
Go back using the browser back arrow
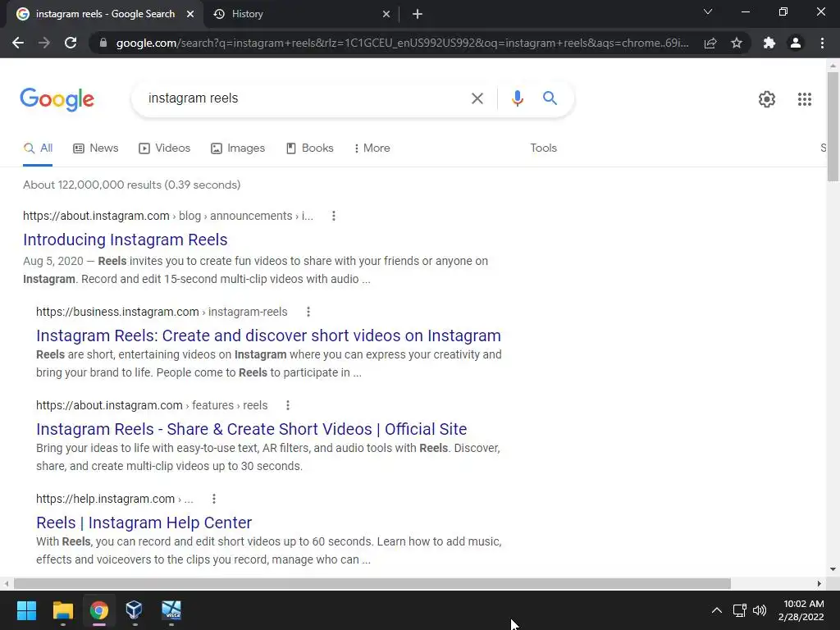point(18,43)
